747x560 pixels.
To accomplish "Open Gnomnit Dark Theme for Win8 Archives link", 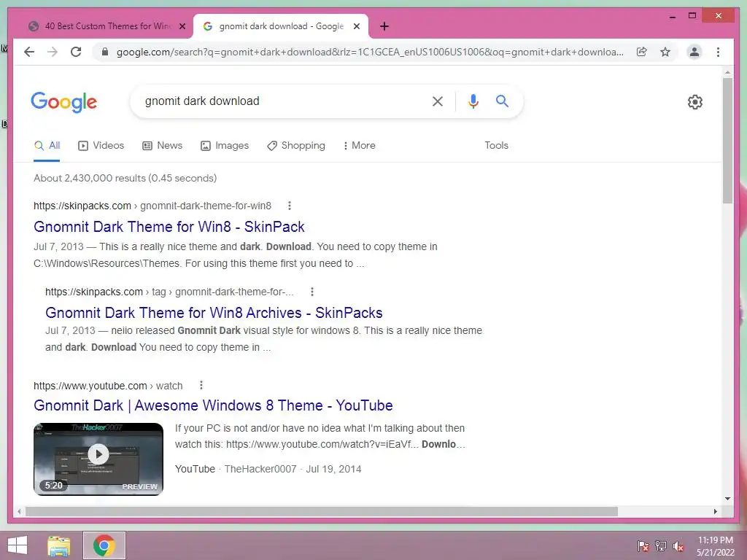I will point(214,312).
